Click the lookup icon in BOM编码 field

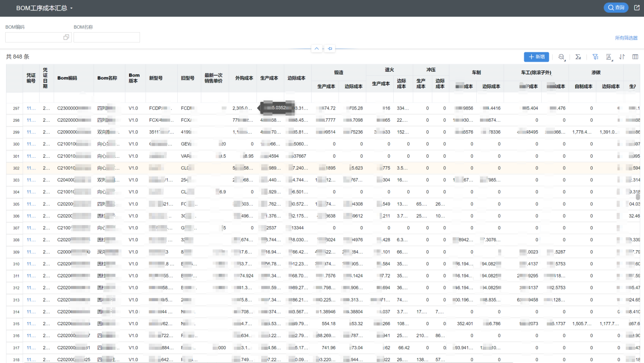(66, 37)
